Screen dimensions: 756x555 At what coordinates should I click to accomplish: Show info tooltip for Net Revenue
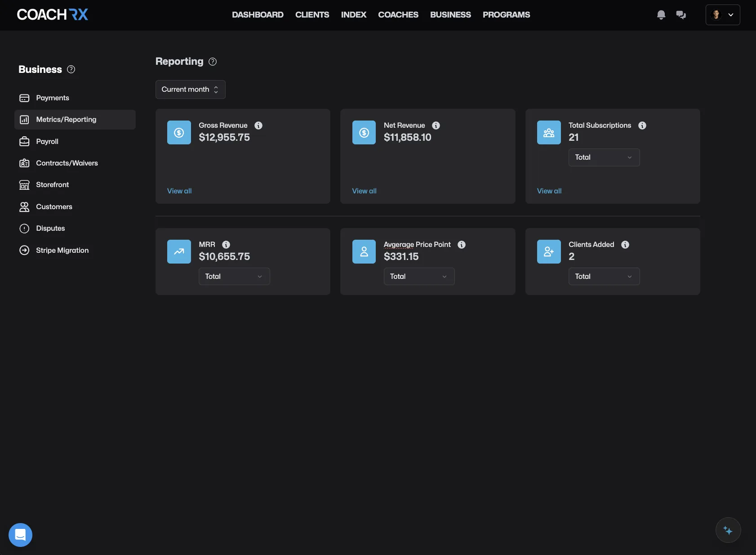(x=436, y=125)
